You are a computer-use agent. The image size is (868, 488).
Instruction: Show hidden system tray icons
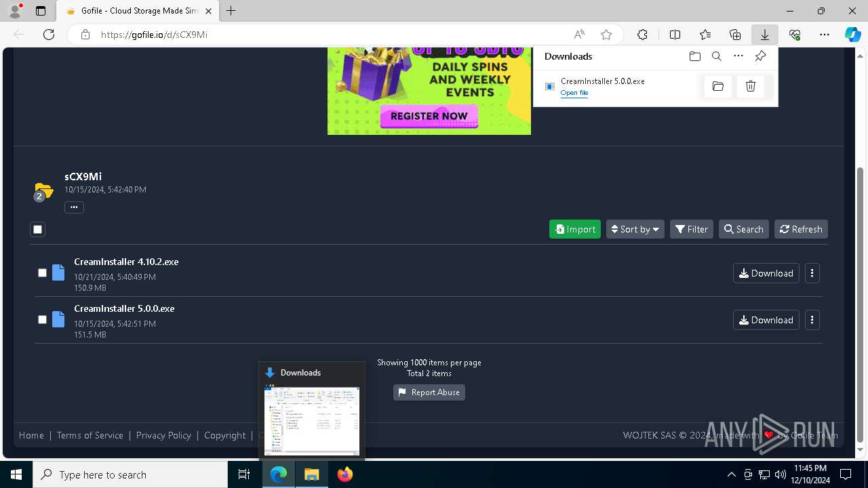point(731,474)
